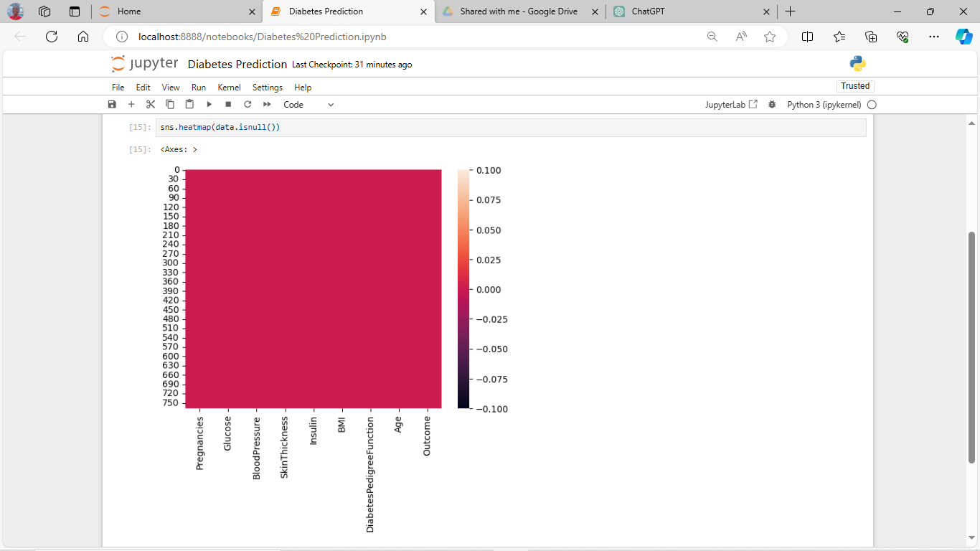Image resolution: width=980 pixels, height=551 pixels.
Task: Restart the kernel with circular arrow icon
Action: [x=248, y=104]
